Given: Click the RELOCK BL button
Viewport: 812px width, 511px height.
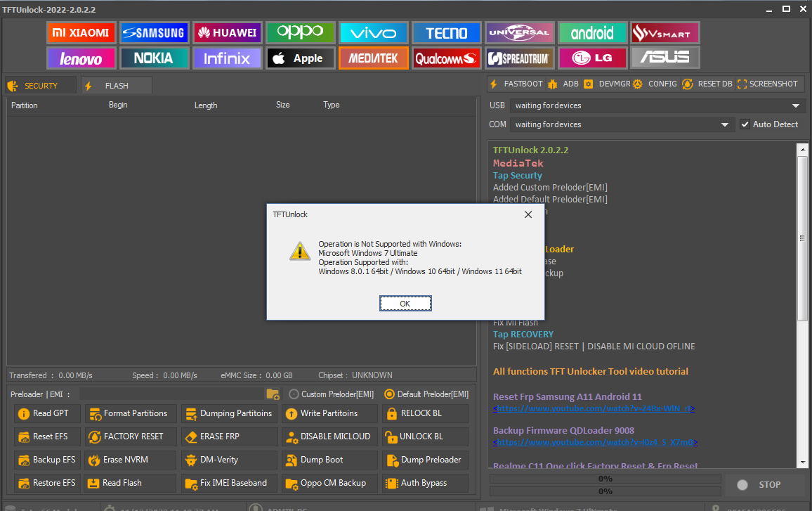Looking at the screenshot, I should click(x=425, y=413).
